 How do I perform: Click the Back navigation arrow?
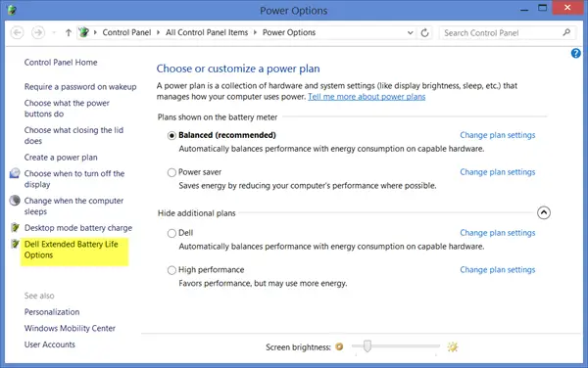[x=17, y=33]
